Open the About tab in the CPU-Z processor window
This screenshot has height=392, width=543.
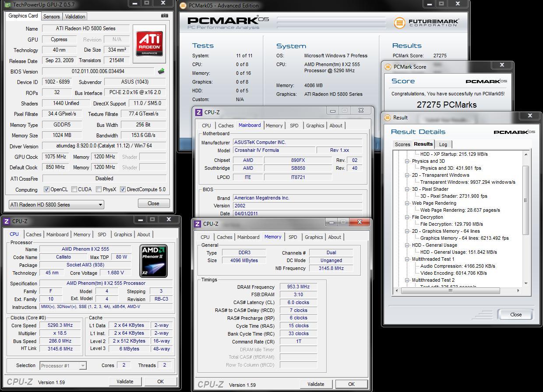click(144, 234)
